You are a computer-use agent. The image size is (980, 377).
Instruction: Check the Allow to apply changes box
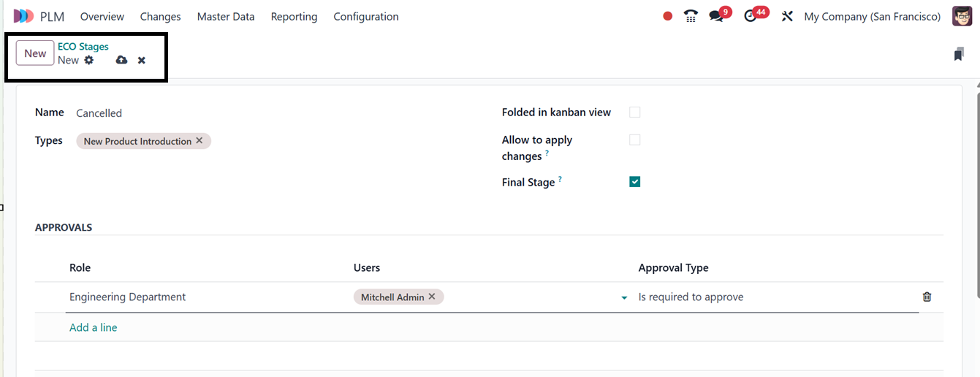pyautogui.click(x=634, y=140)
